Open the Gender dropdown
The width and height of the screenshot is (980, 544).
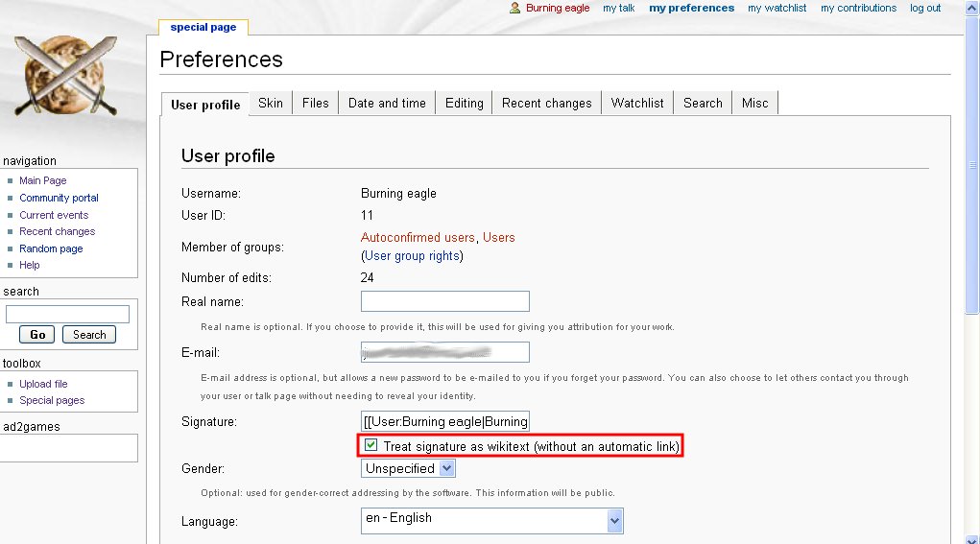(x=408, y=468)
